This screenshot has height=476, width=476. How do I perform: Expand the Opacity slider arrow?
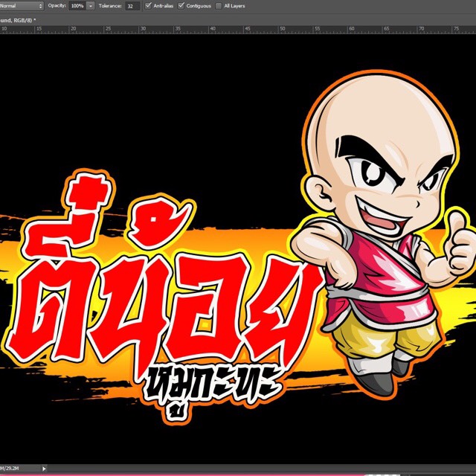[91, 5]
